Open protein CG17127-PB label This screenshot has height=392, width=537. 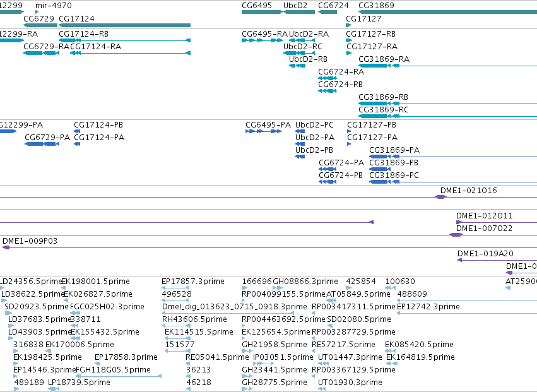coord(372,125)
